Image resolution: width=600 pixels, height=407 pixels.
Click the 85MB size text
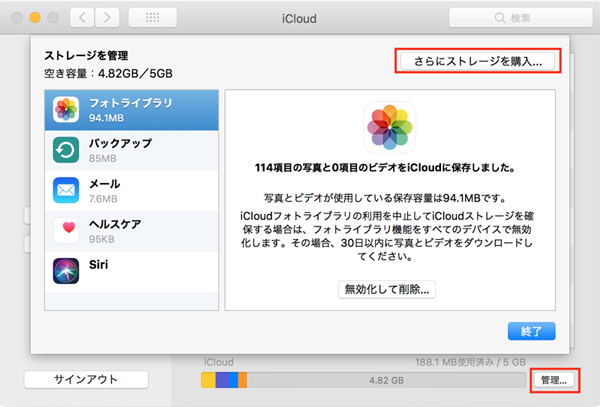coord(103,158)
